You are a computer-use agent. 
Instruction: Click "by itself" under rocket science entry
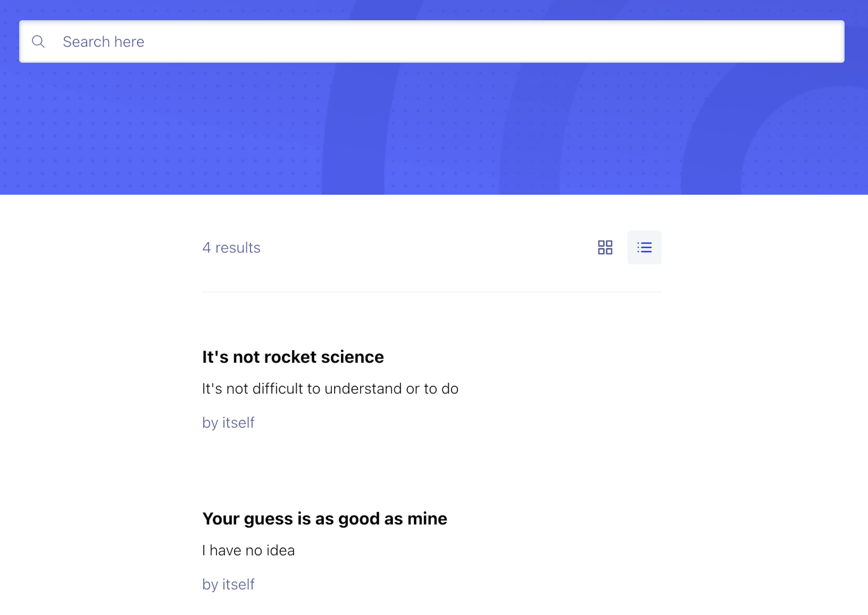tap(228, 423)
